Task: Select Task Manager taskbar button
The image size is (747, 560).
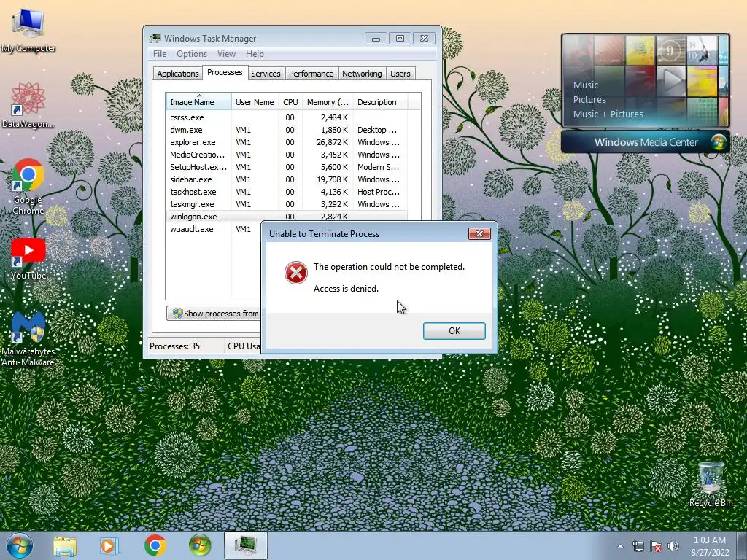Action: [x=245, y=545]
